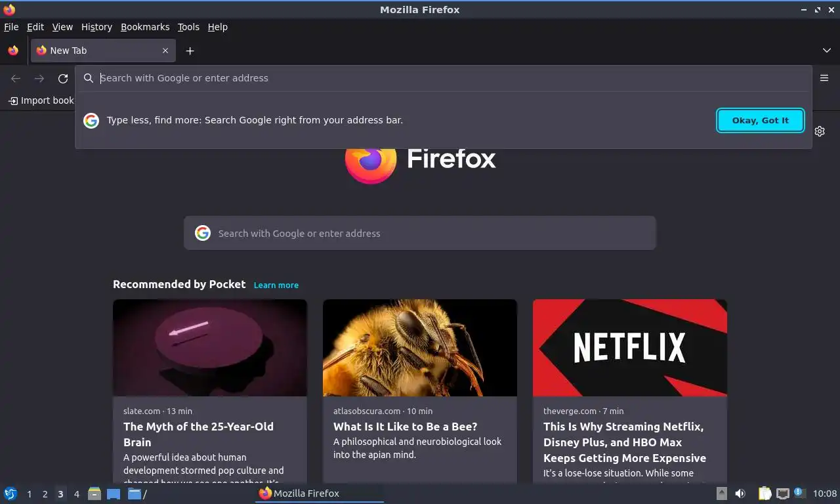
Task: Select the New Tab tab
Action: click(103, 51)
